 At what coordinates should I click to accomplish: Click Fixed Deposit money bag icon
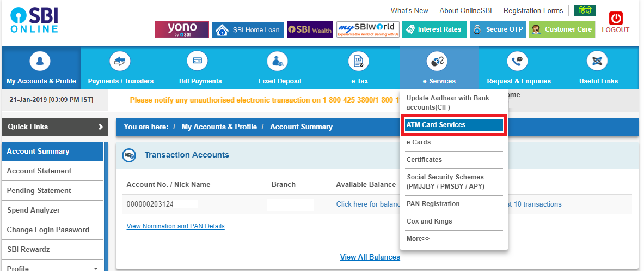click(277, 61)
